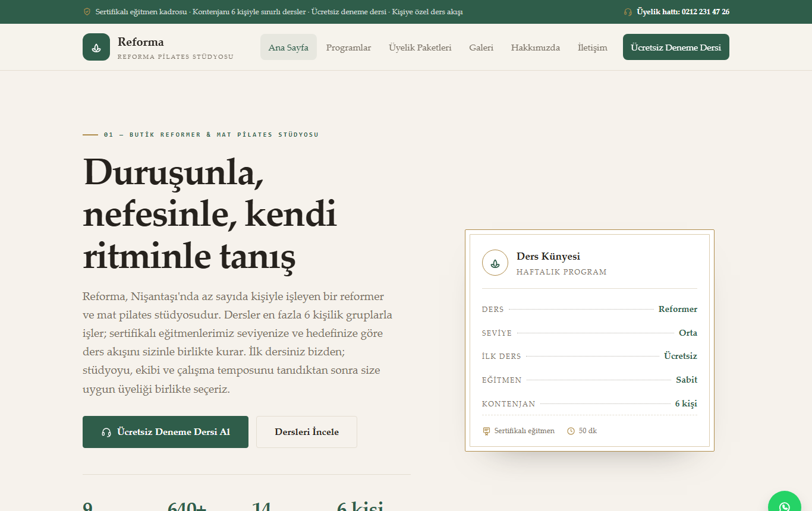
Task: Click the Ücretsiz Deneme Dersi Al button
Action: 165,432
